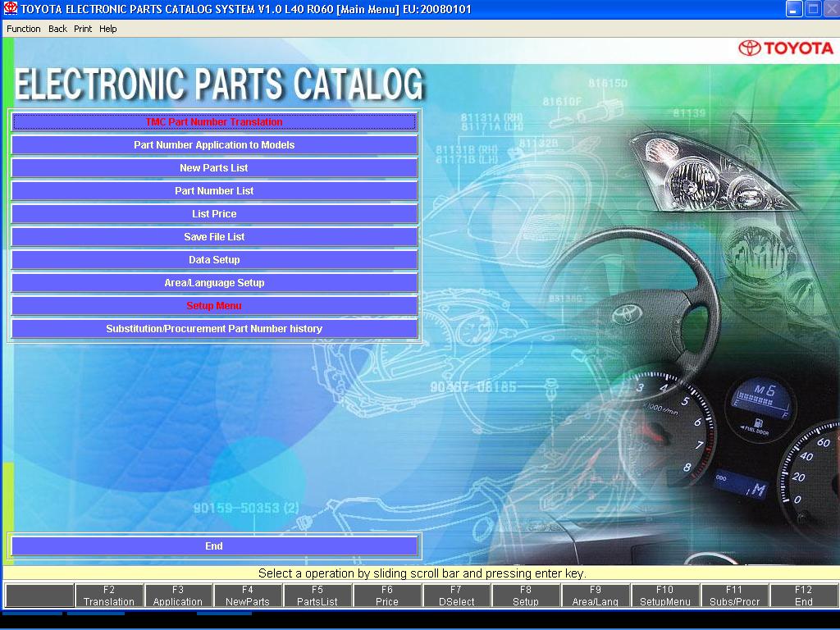Click the Toyota logo at top right
840x630 pixels.
click(x=785, y=48)
